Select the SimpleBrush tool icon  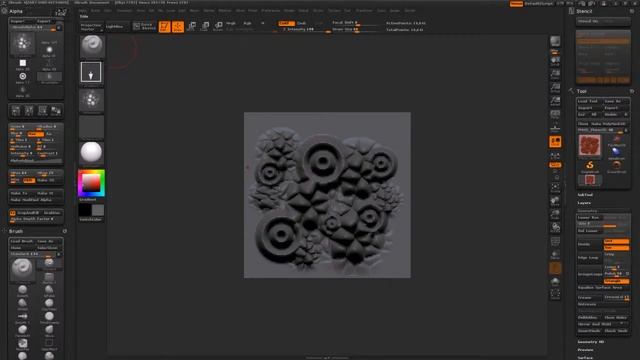[590, 166]
